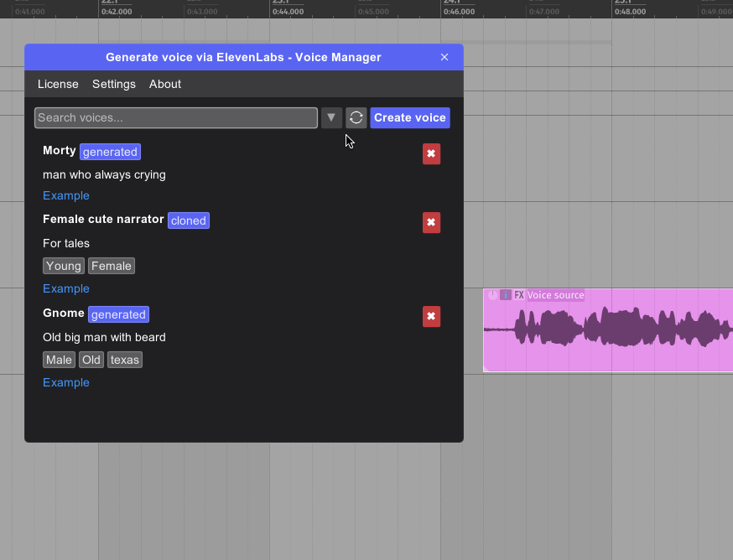
Task: Click the generated badge next to Gnome
Action: pos(118,314)
